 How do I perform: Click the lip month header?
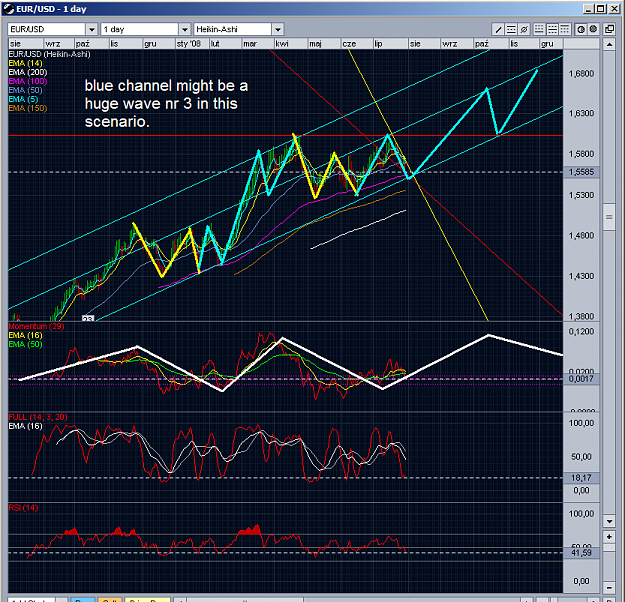(390, 44)
